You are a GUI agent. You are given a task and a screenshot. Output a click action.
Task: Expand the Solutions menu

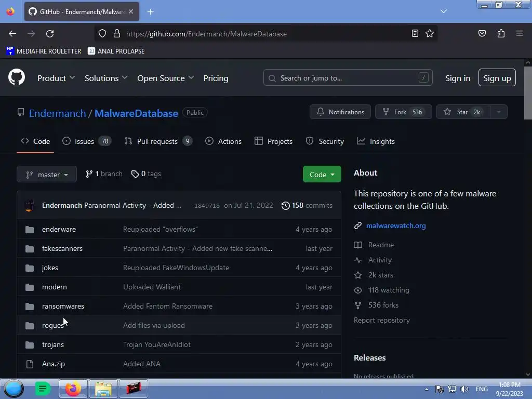click(106, 78)
